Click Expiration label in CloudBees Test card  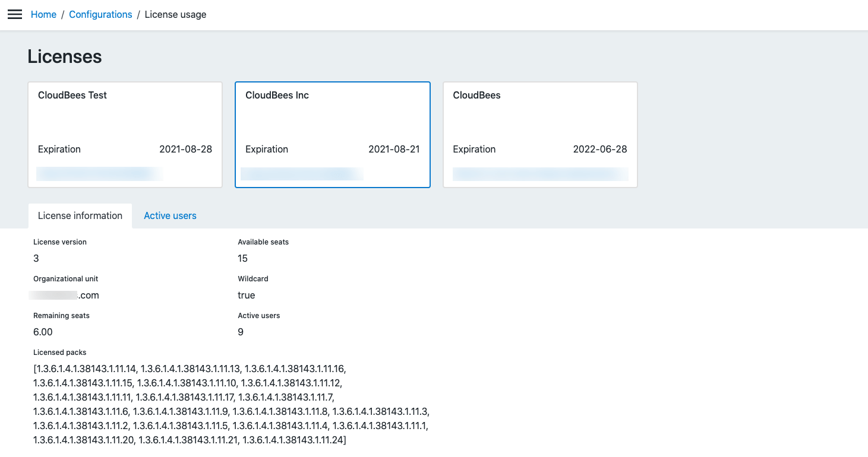59,149
